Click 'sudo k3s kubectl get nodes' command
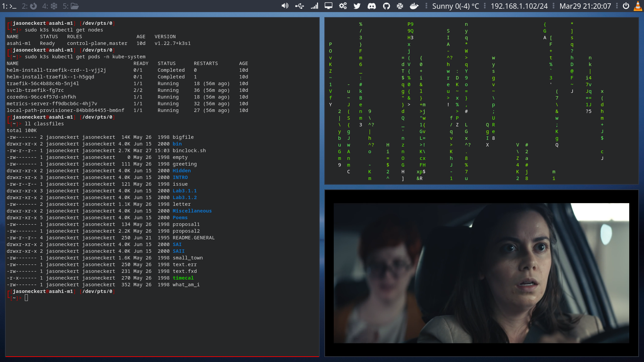 coord(64,30)
